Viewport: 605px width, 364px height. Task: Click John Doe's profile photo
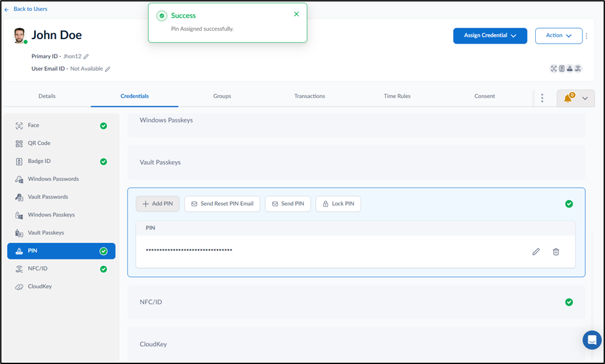pos(19,35)
